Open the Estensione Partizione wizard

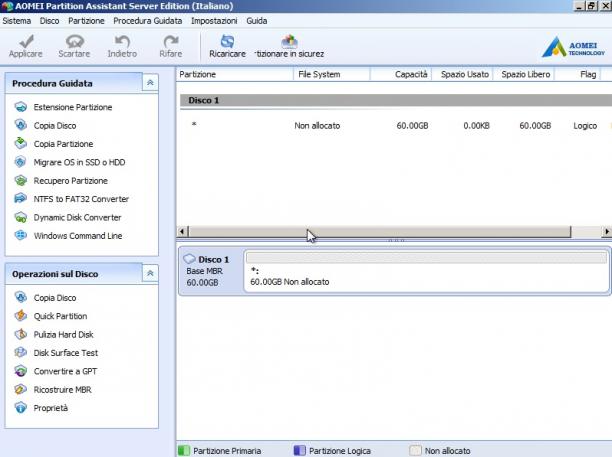click(x=73, y=107)
